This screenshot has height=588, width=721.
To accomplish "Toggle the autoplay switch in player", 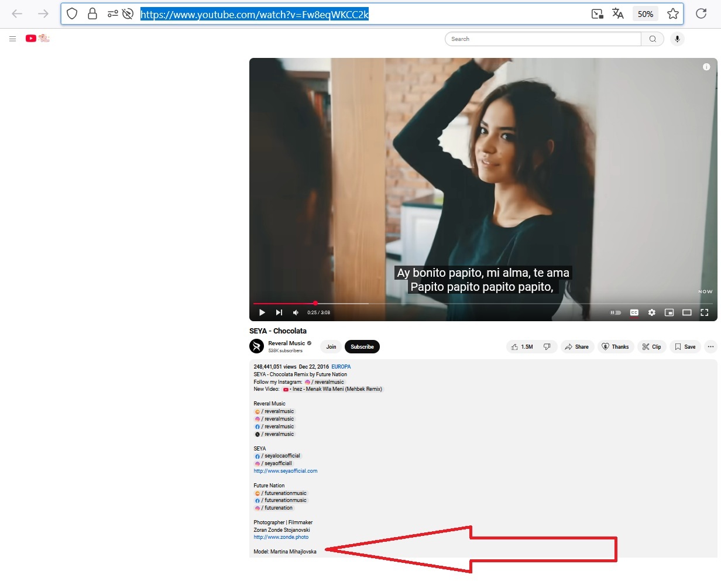I will click(x=616, y=312).
